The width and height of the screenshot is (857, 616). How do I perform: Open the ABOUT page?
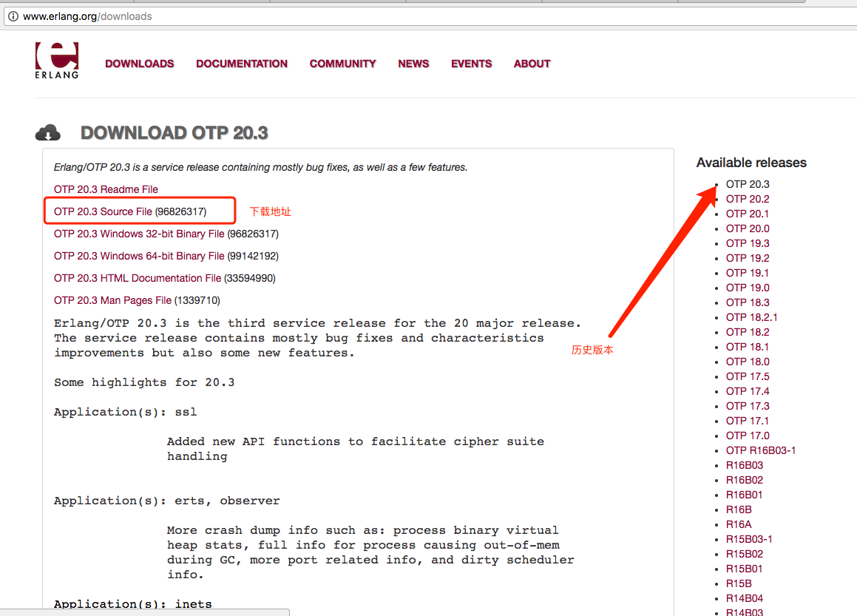[532, 64]
